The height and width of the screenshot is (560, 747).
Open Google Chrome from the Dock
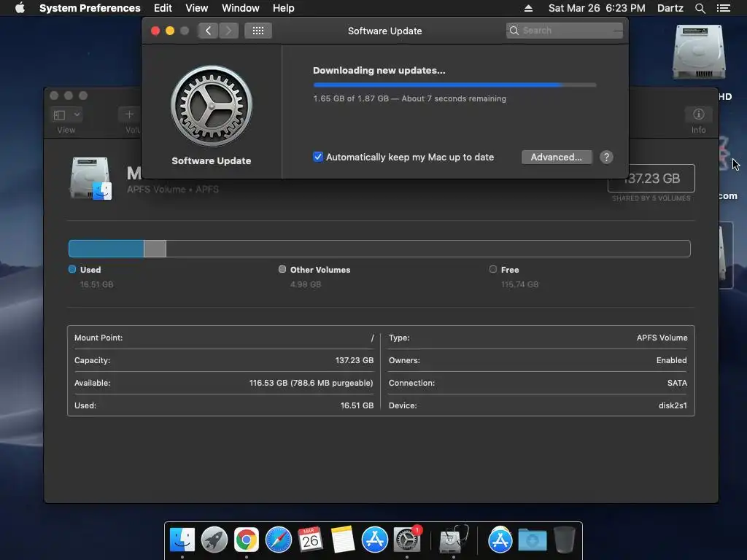tap(247, 540)
